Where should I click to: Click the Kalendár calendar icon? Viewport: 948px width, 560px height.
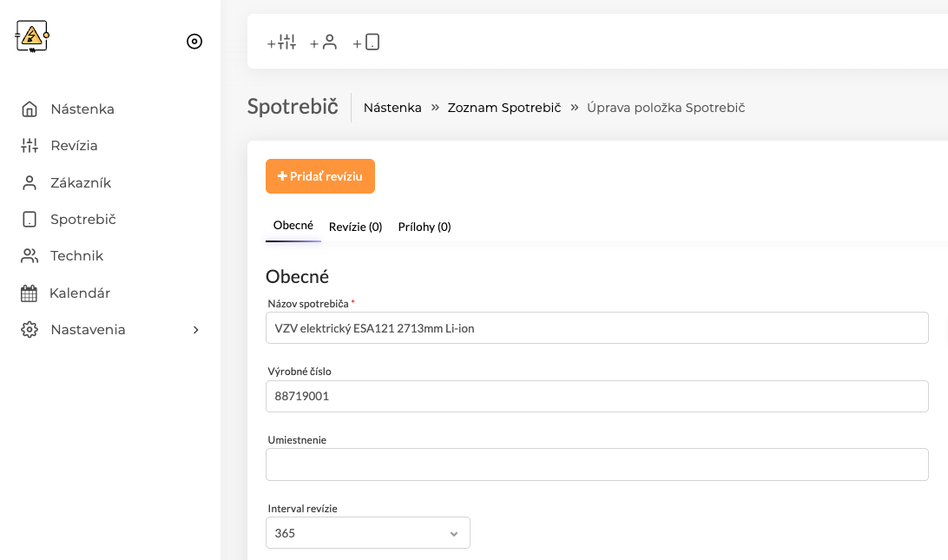(x=29, y=293)
